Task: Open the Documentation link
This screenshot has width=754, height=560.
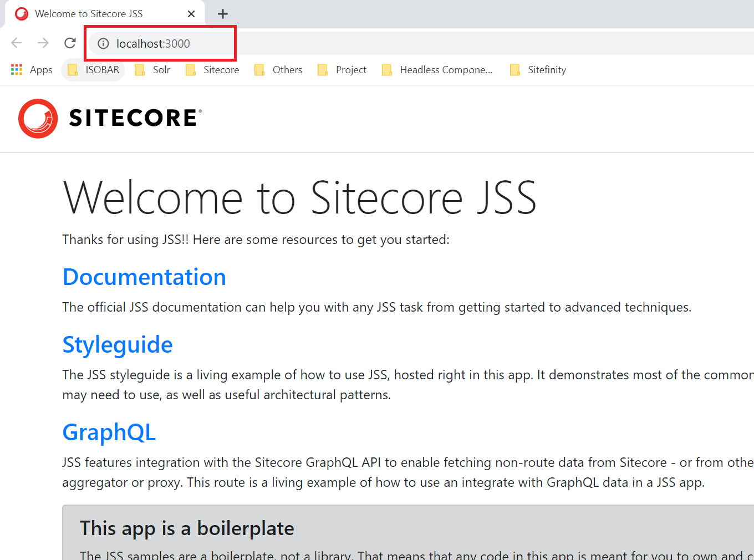Action: [144, 277]
